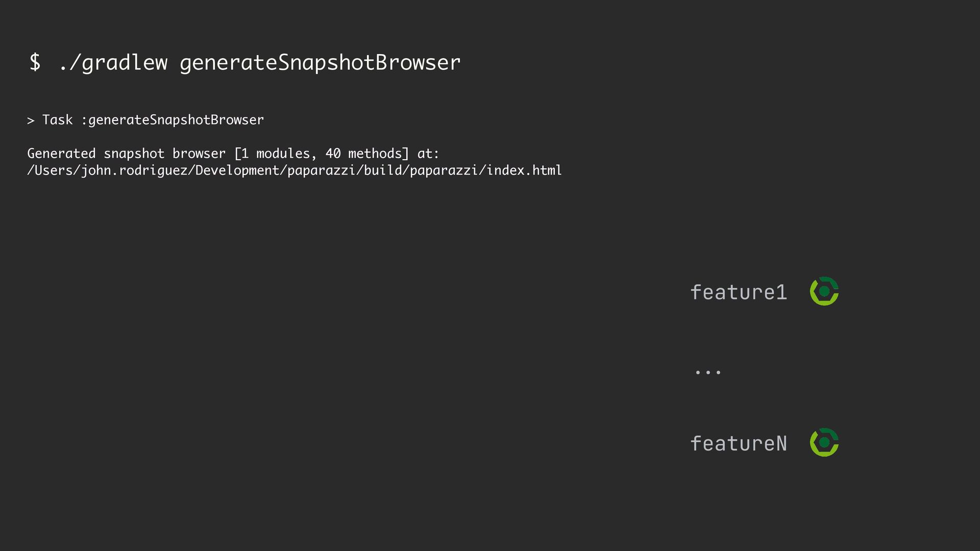Viewport: 980px width, 551px height.
Task: Click the word Task in output
Action: [x=57, y=120]
